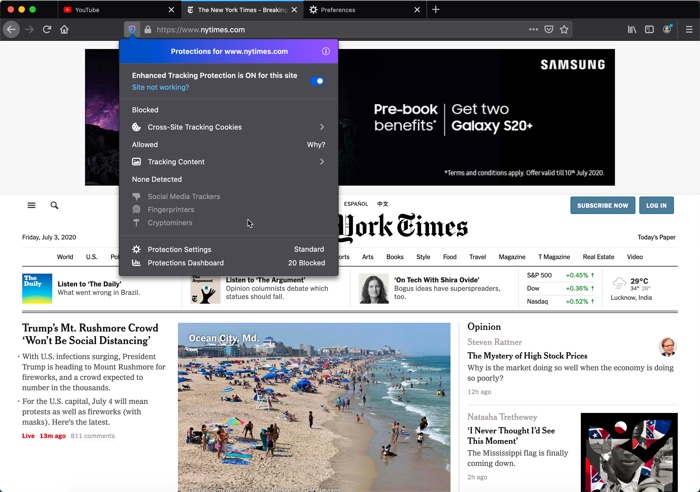
Task: Open a new tab with plus
Action: [x=436, y=9]
